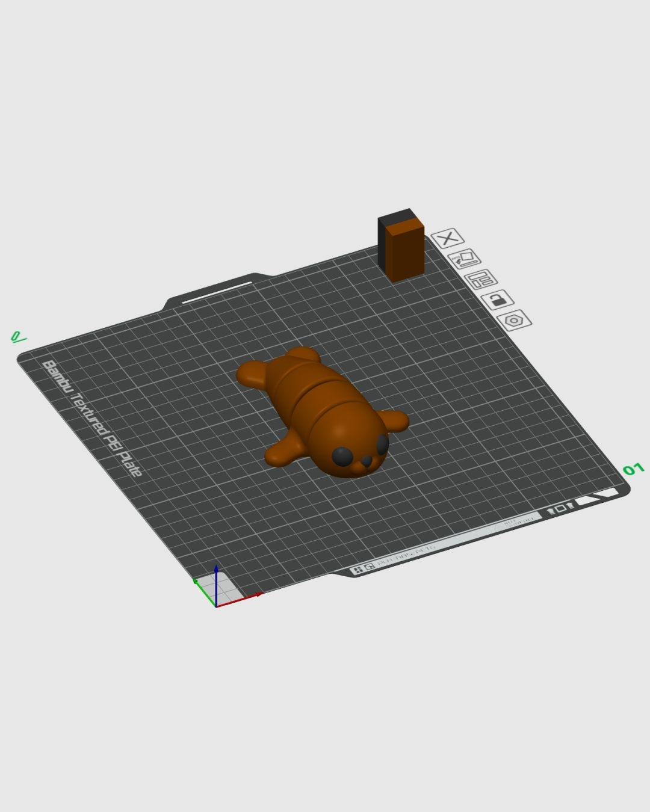Click the auto-orient icon beside the plate
The height and width of the screenshot is (812, 650).
465,259
